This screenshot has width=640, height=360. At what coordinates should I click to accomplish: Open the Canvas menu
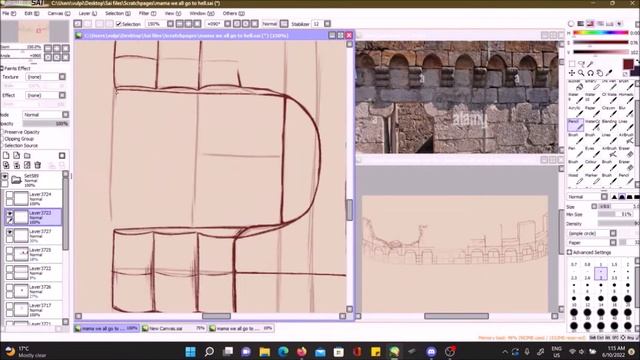59,13
